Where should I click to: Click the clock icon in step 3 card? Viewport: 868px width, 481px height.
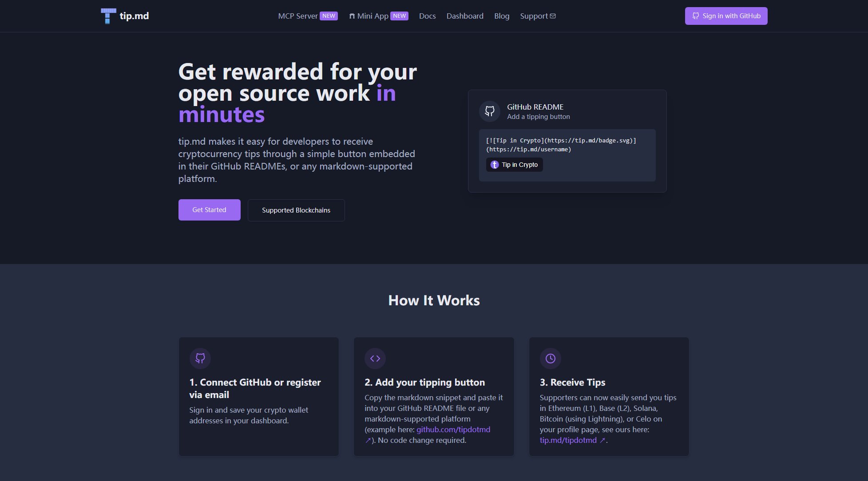tap(550, 358)
